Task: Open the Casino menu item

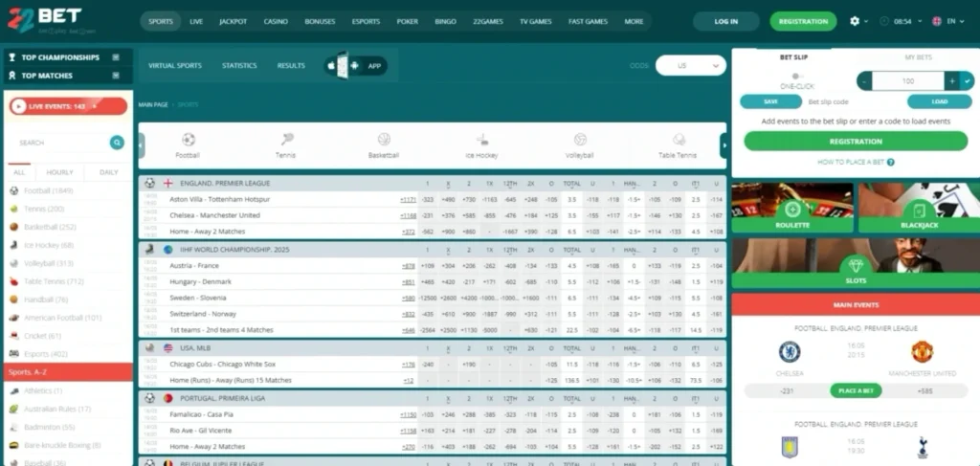Action: pos(276,21)
